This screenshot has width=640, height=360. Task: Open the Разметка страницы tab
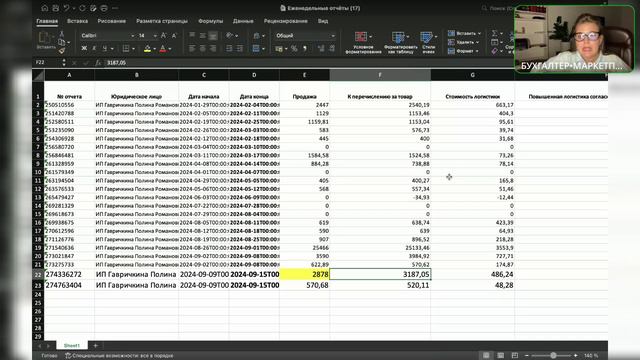(x=162, y=21)
